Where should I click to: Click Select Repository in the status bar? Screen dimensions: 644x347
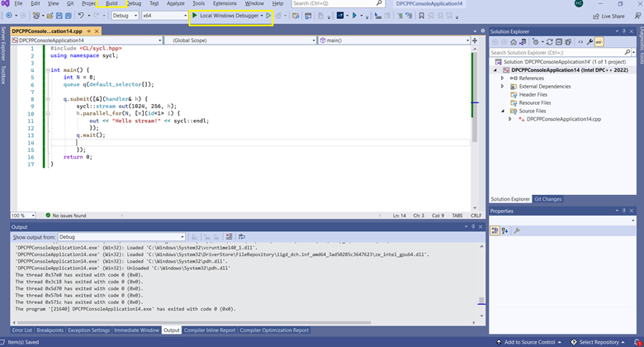point(598,342)
